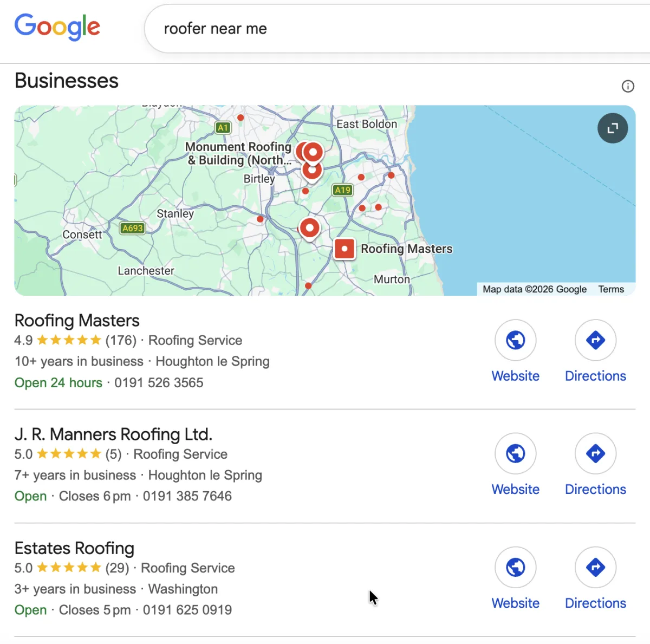Click the Directions label for J. R. Manners Roofing
The height and width of the screenshot is (644, 650).
[x=595, y=489]
